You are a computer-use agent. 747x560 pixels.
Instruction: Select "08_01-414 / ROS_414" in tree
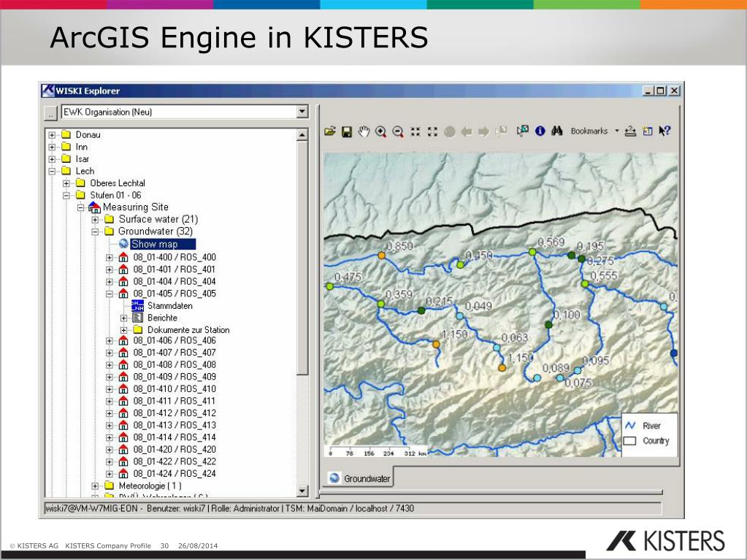(175, 437)
